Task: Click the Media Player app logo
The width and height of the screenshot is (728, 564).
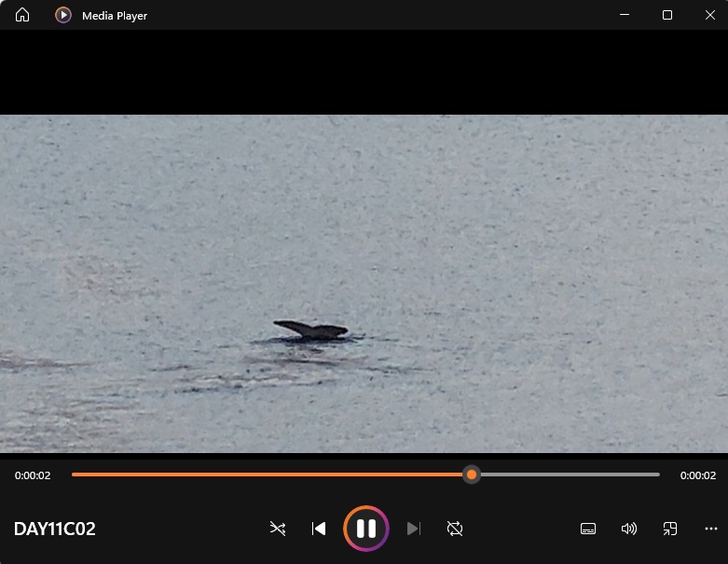Action: [63, 15]
